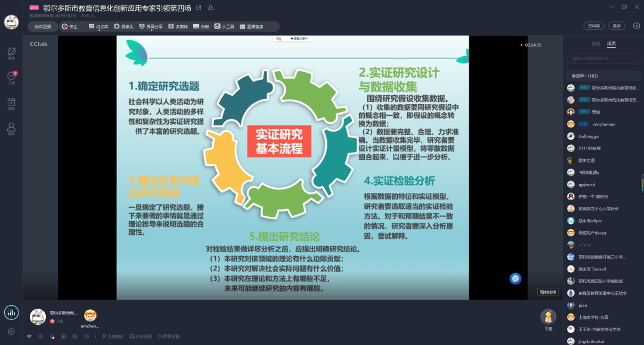The image size is (644, 345).
Task: Toggle the muted microphone icon
Action: pos(52,337)
